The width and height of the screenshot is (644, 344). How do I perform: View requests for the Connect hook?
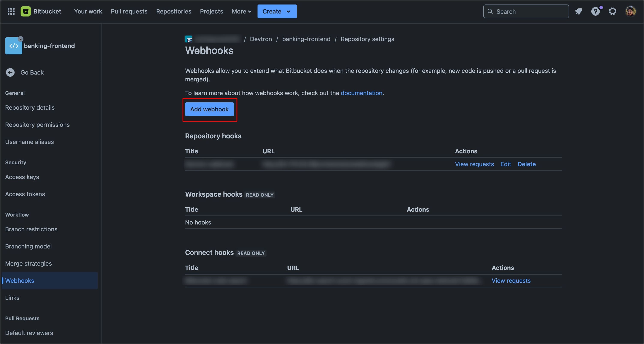pyautogui.click(x=511, y=281)
